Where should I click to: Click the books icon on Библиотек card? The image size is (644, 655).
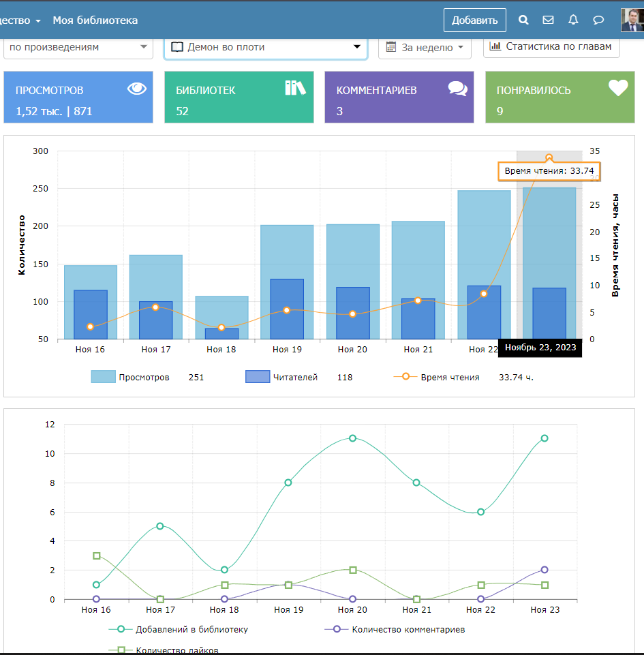[x=295, y=88]
